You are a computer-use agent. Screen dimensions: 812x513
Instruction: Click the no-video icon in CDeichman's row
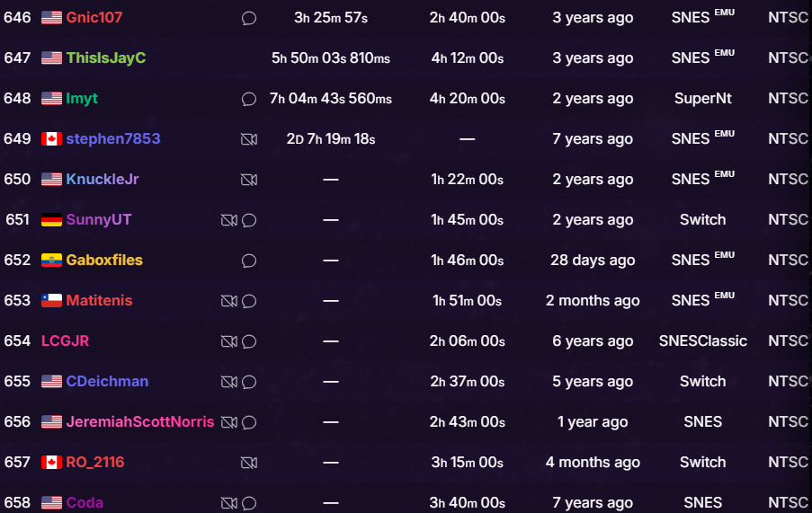[x=228, y=382]
